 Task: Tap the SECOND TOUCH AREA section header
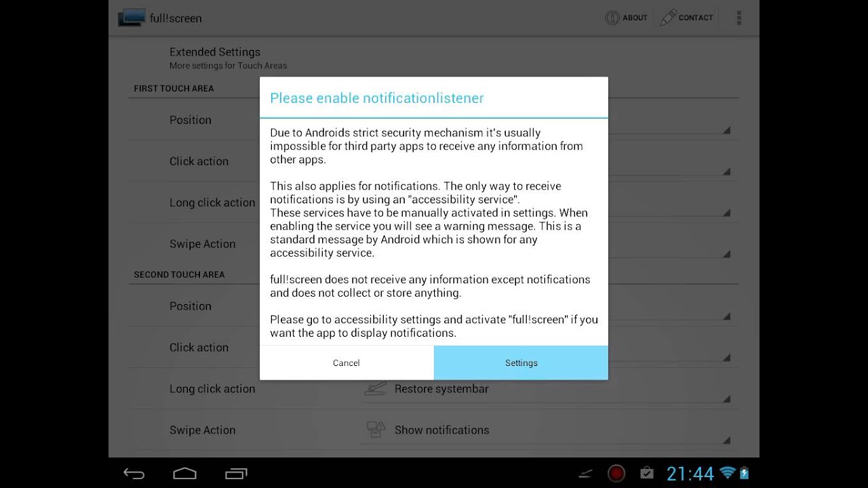tap(179, 274)
